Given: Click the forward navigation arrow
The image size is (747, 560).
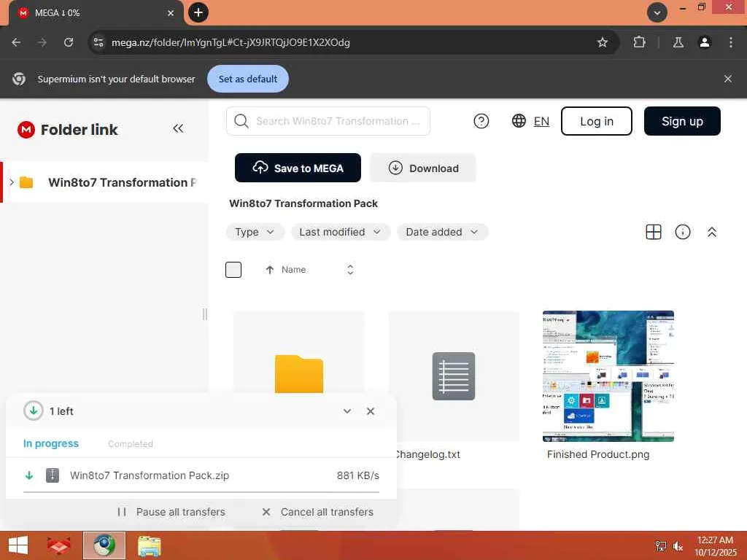Looking at the screenshot, I should point(42,42).
